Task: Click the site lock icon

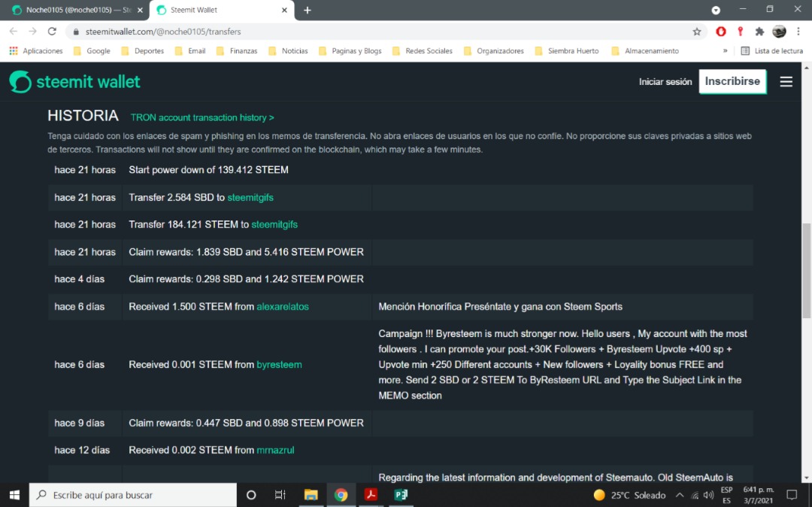Action: (x=76, y=32)
